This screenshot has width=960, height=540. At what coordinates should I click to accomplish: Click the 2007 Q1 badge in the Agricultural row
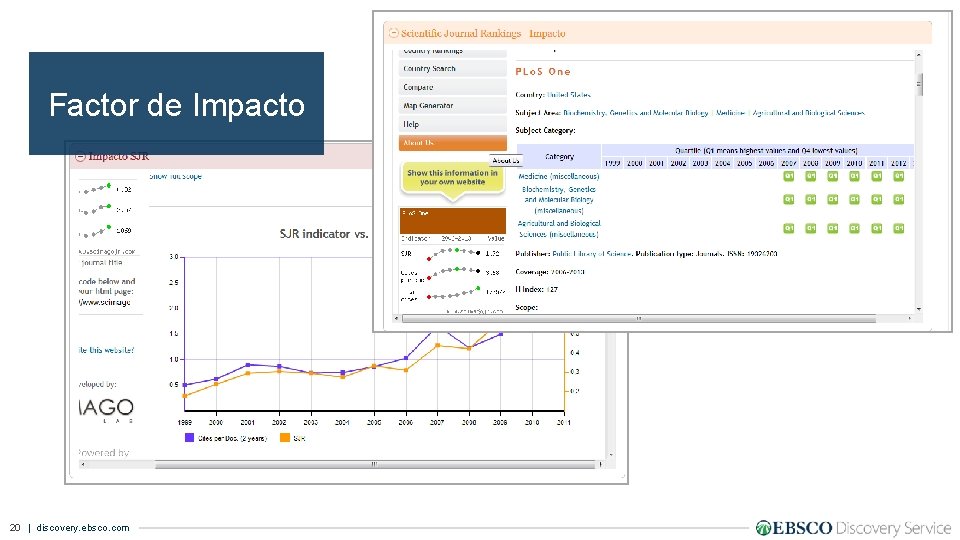789,228
